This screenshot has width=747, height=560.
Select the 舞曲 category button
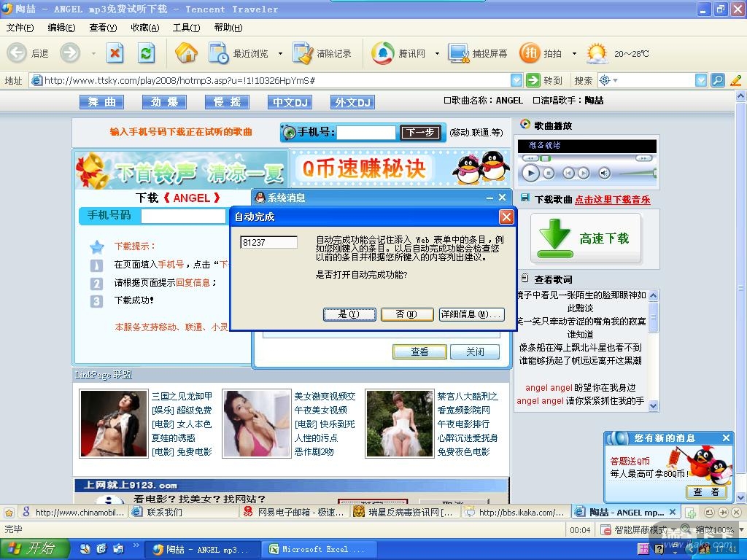[101, 102]
